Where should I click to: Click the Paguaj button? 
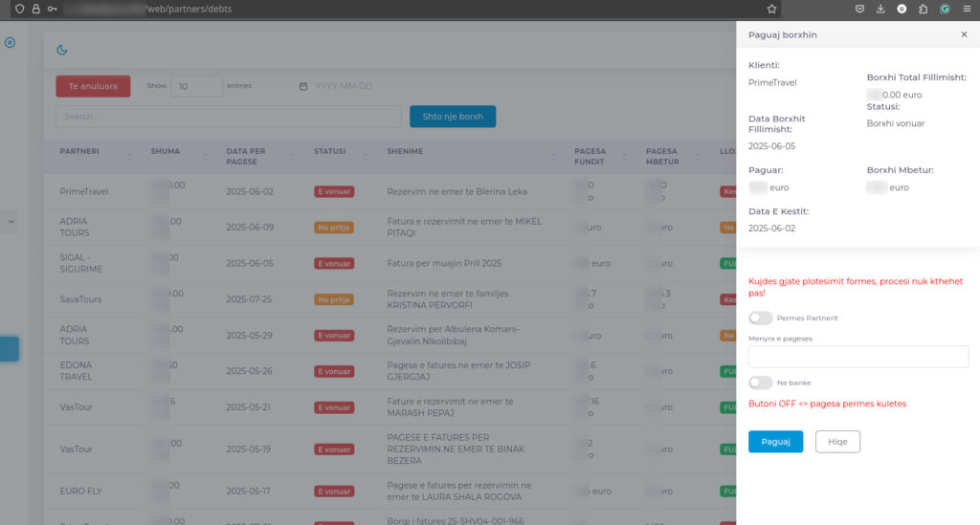pyautogui.click(x=775, y=442)
